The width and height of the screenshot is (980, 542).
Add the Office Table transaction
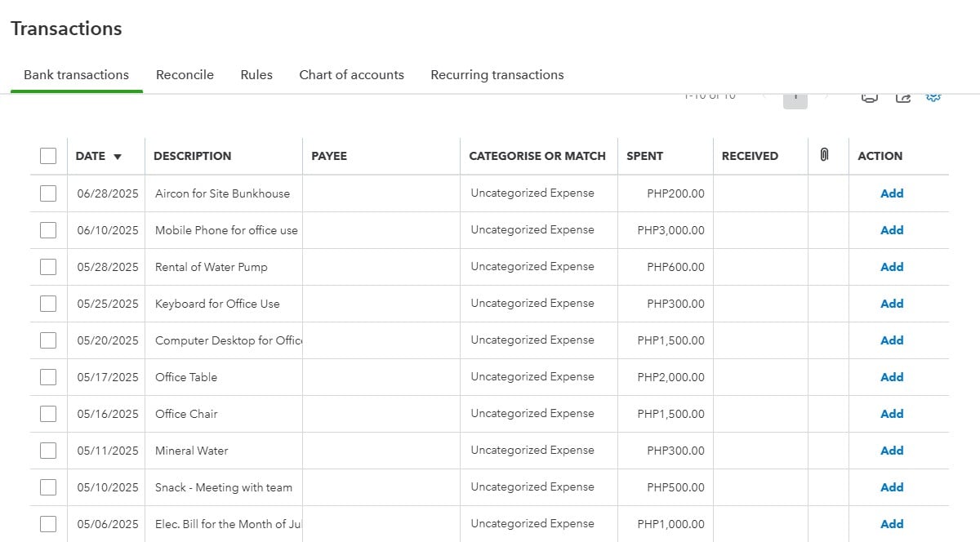coord(892,377)
